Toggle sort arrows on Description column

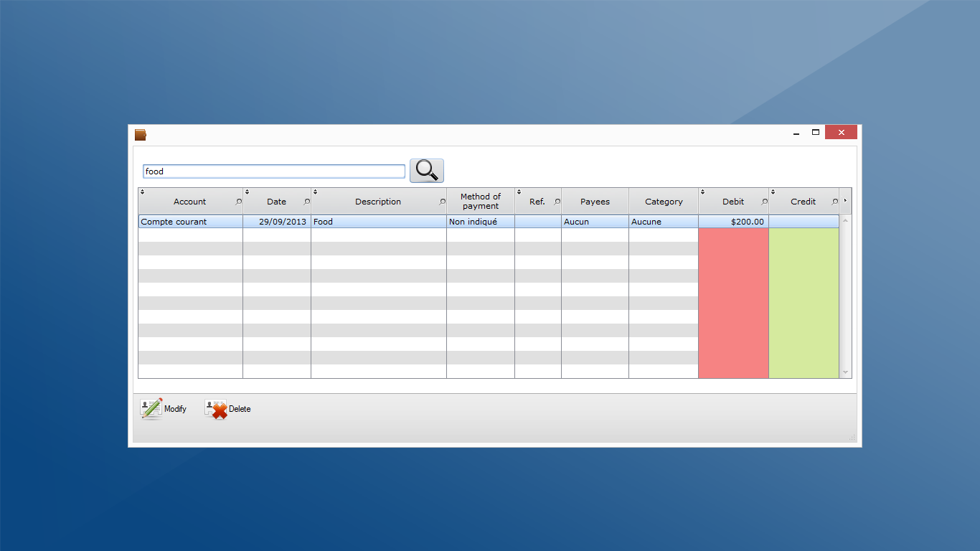315,192
